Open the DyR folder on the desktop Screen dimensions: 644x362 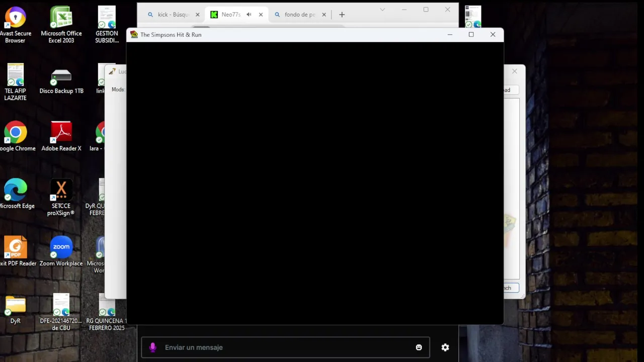click(x=16, y=309)
